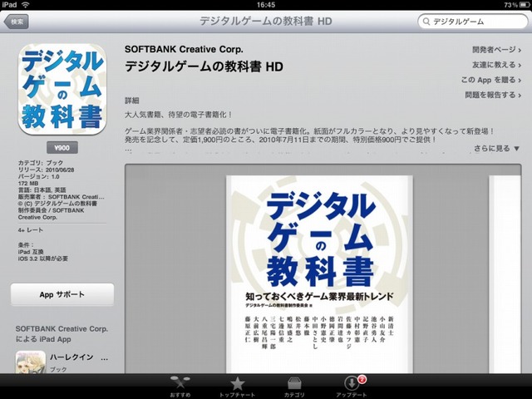
Task: Click the 172 MB size text
Action: tap(28, 183)
